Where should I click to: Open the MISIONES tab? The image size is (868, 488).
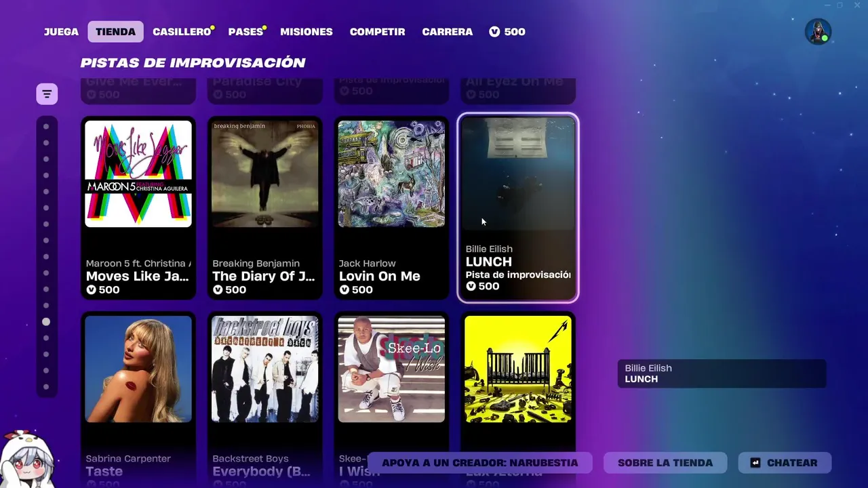pyautogui.click(x=307, y=32)
